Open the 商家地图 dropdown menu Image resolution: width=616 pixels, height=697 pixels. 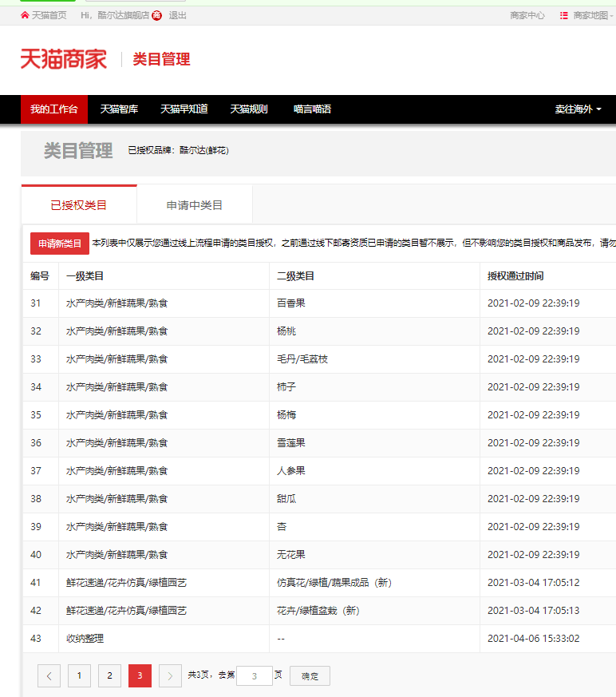click(x=593, y=15)
